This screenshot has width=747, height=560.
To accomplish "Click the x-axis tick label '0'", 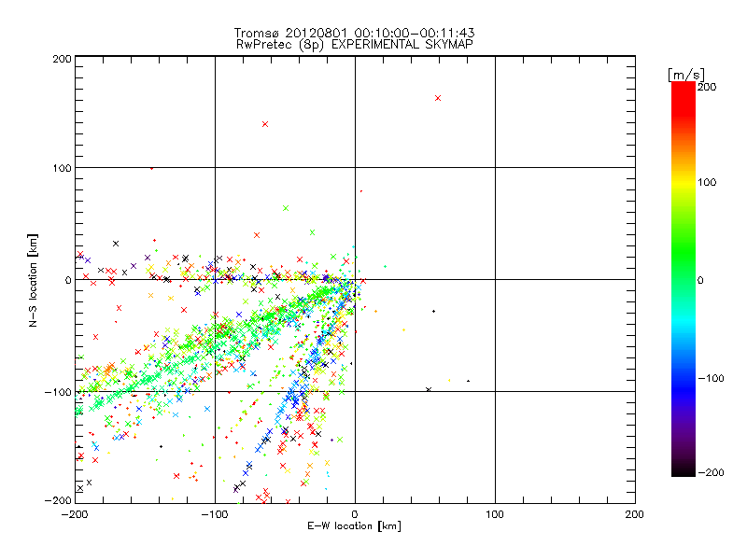I will tap(355, 514).
